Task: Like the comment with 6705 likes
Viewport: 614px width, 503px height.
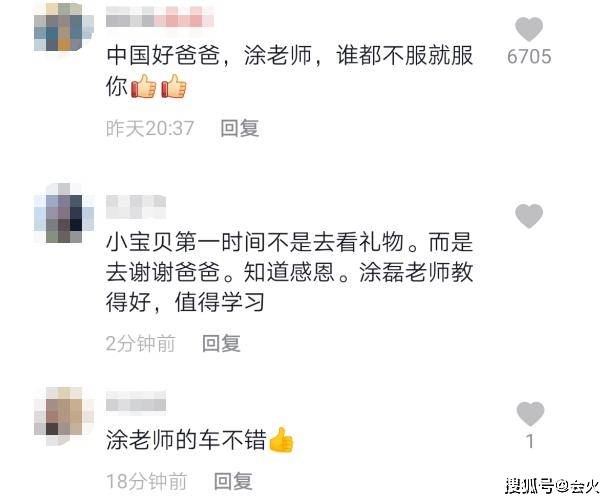Action: pos(529,29)
